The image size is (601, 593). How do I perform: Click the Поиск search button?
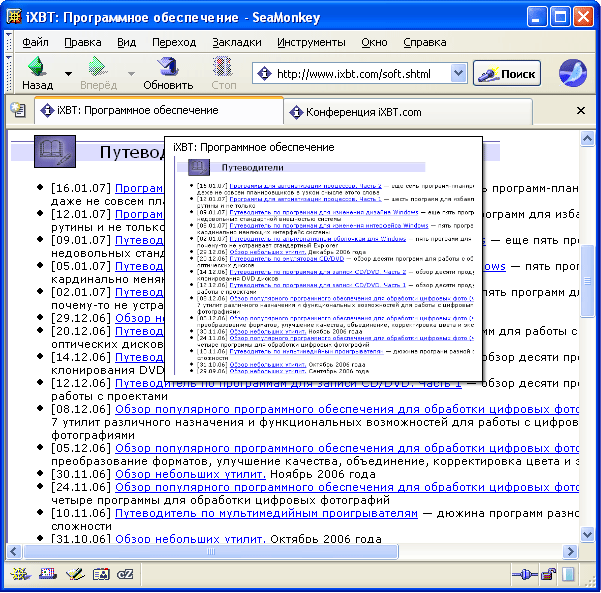point(507,73)
